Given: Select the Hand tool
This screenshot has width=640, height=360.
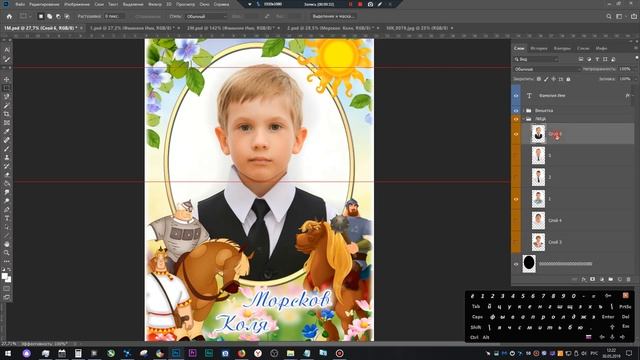Looking at the screenshot, I should 7,244.
